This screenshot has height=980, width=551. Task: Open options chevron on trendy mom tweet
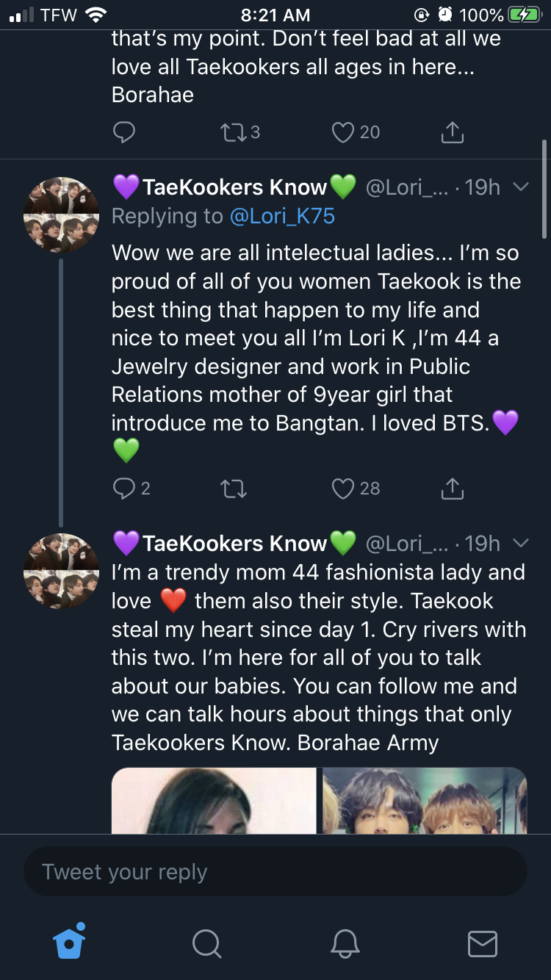pyautogui.click(x=520, y=544)
